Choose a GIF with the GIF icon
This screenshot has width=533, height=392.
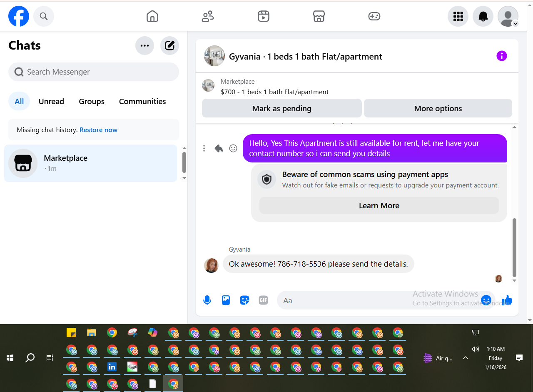263,300
